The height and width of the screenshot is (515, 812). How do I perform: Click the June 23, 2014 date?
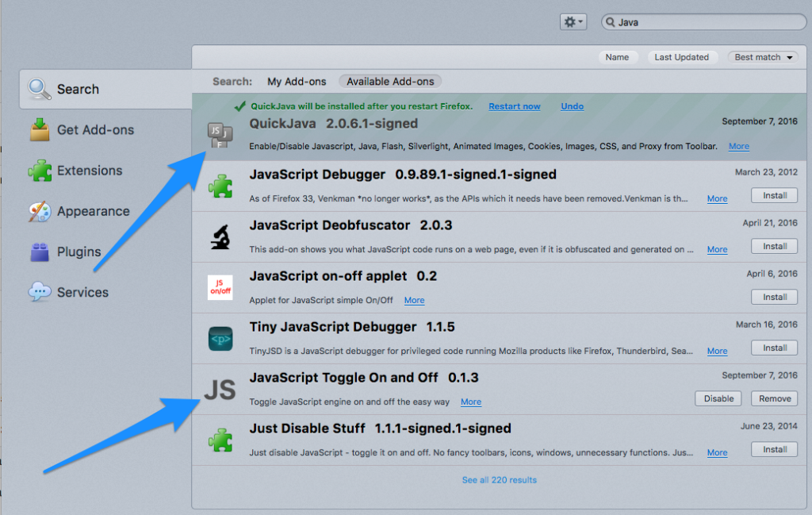tap(768, 426)
